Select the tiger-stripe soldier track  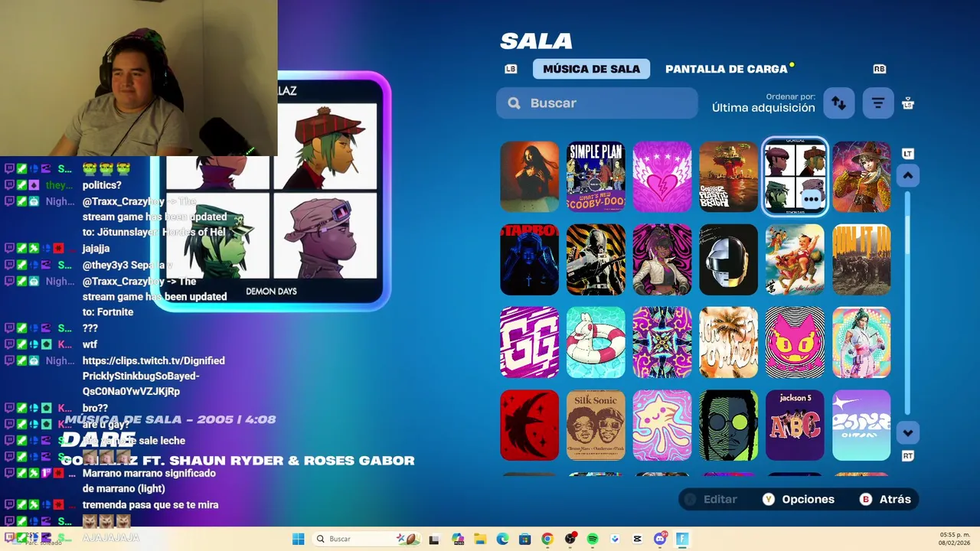[x=596, y=259]
